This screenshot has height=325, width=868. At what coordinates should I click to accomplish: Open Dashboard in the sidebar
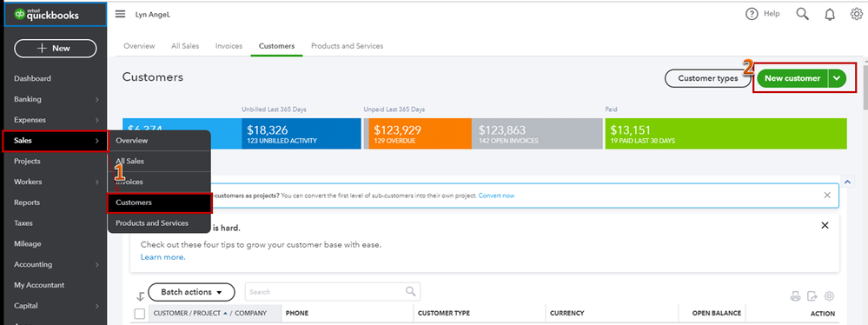[x=33, y=78]
